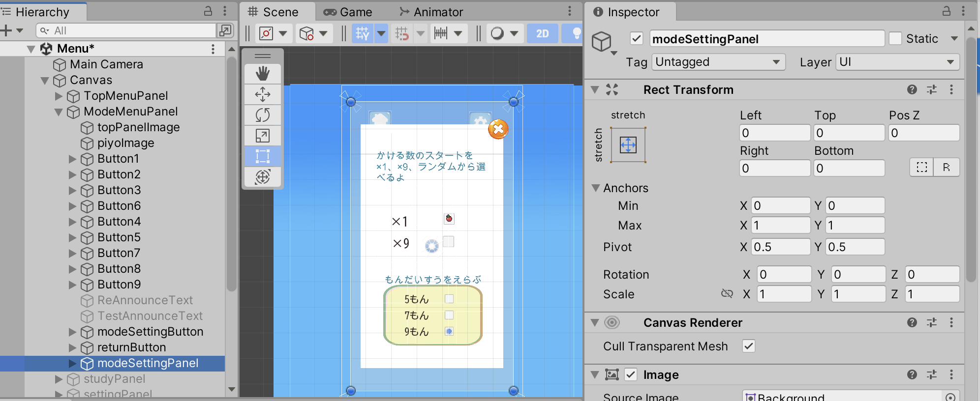Click the draw mode sphere icon

(497, 33)
